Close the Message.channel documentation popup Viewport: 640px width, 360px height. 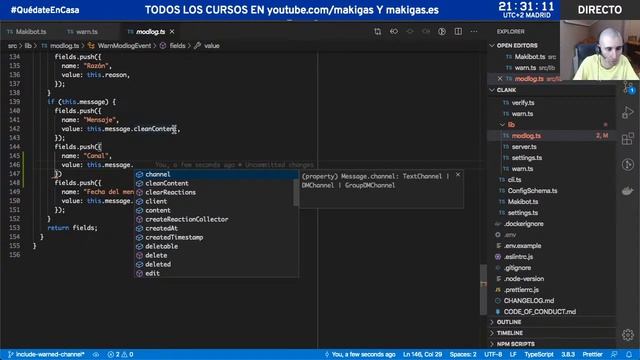point(458,175)
